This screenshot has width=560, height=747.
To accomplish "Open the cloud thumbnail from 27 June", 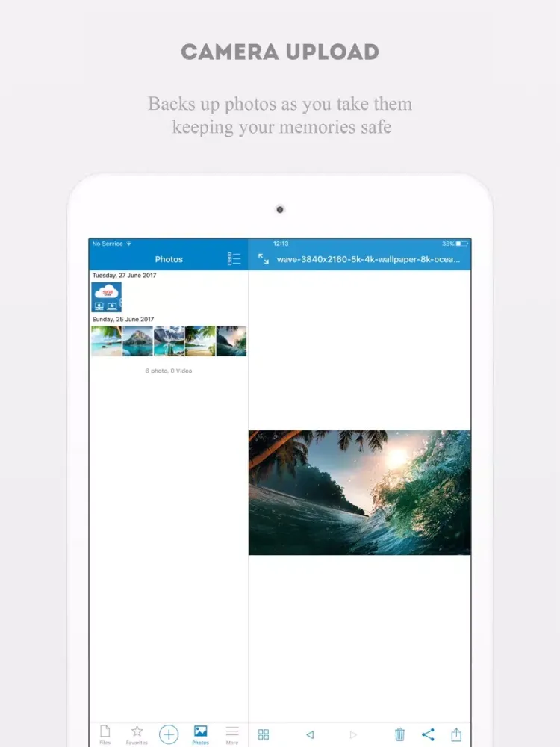I will click(x=106, y=297).
